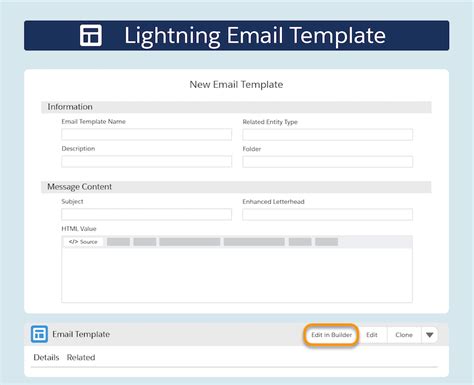Click the Clone button

point(404,335)
